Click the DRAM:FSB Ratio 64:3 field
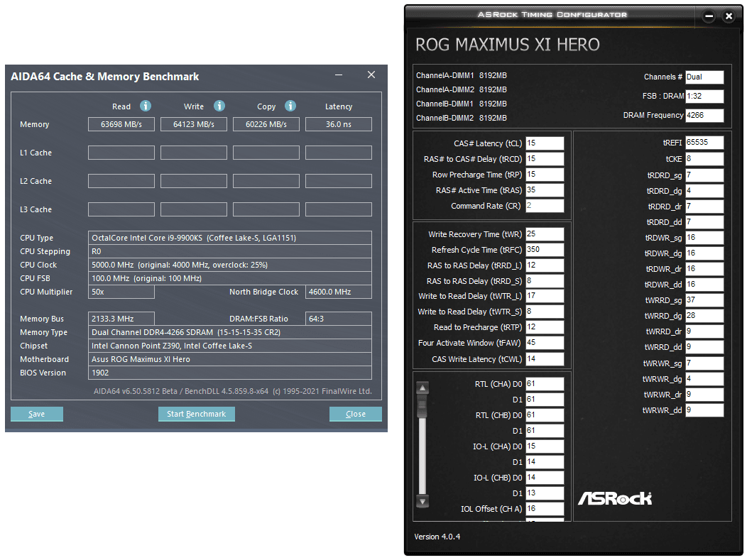 (x=339, y=319)
